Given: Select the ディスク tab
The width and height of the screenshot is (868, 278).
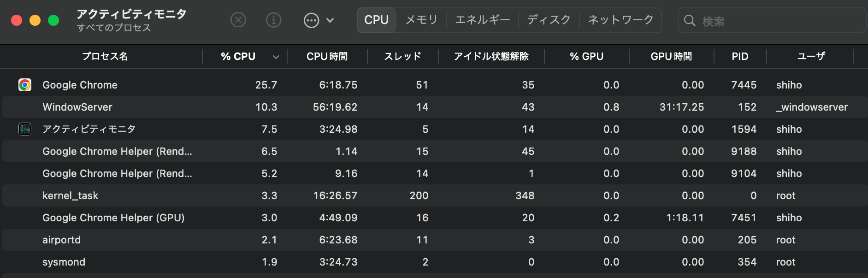Looking at the screenshot, I should pyautogui.click(x=549, y=20).
